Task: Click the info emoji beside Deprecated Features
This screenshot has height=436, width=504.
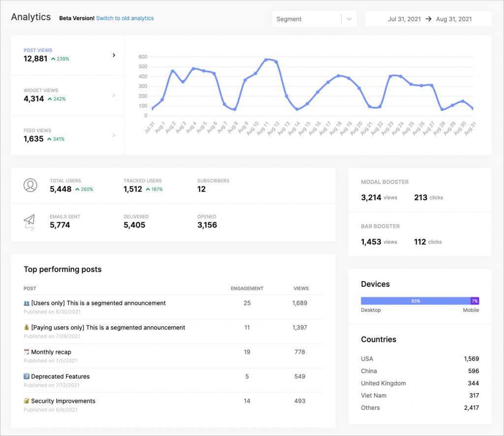Action: [27, 376]
